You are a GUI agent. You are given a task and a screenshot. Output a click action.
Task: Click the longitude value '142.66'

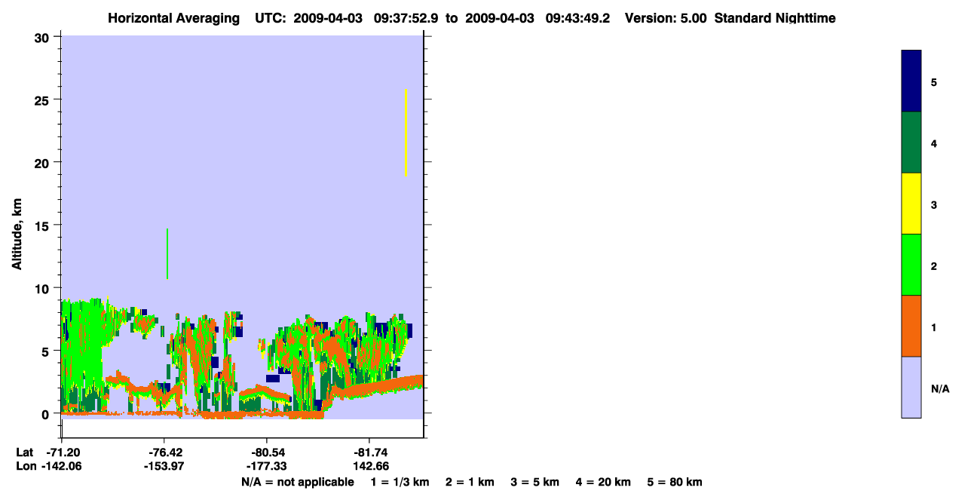point(370,467)
